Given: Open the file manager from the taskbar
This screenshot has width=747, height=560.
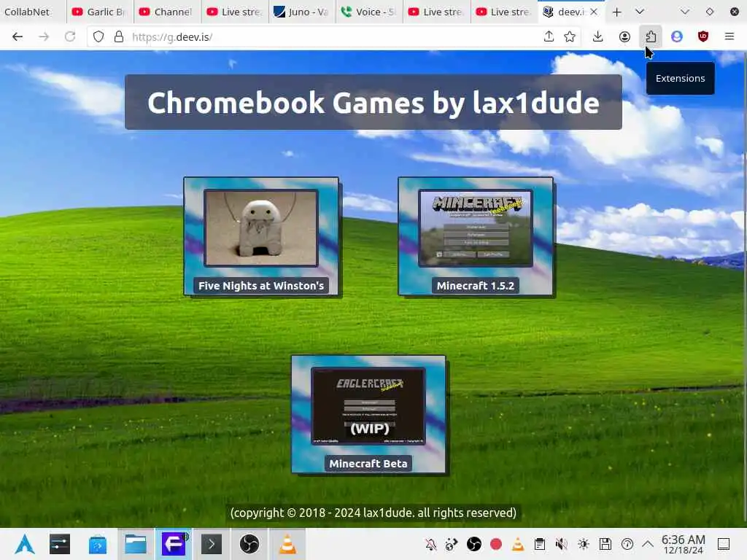Looking at the screenshot, I should 136,544.
